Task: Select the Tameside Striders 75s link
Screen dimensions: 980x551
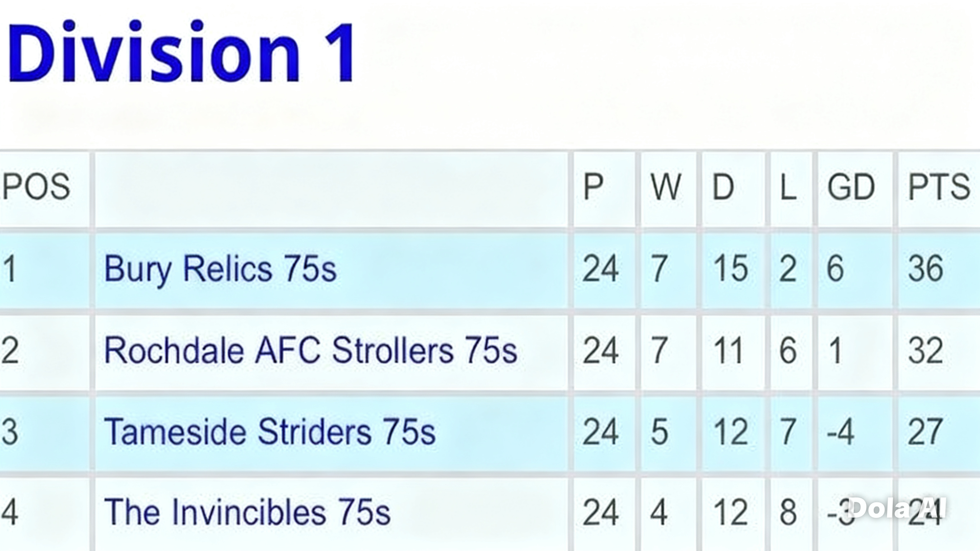Action: coord(270,431)
